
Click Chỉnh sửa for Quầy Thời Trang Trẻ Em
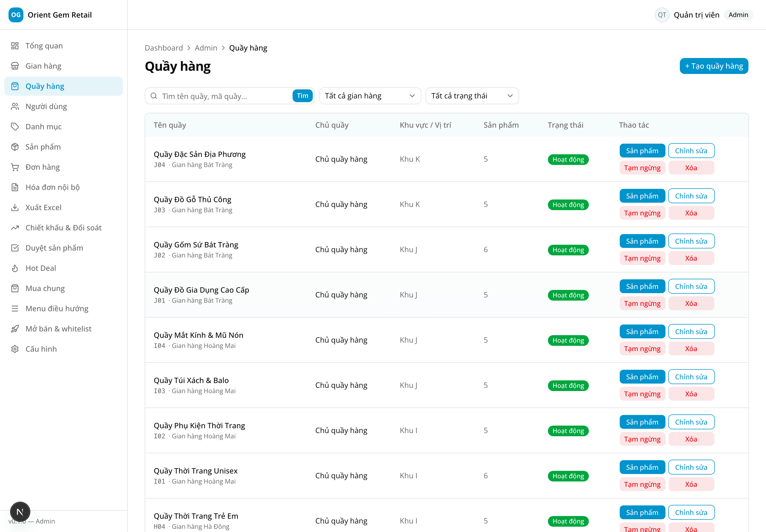tap(691, 513)
